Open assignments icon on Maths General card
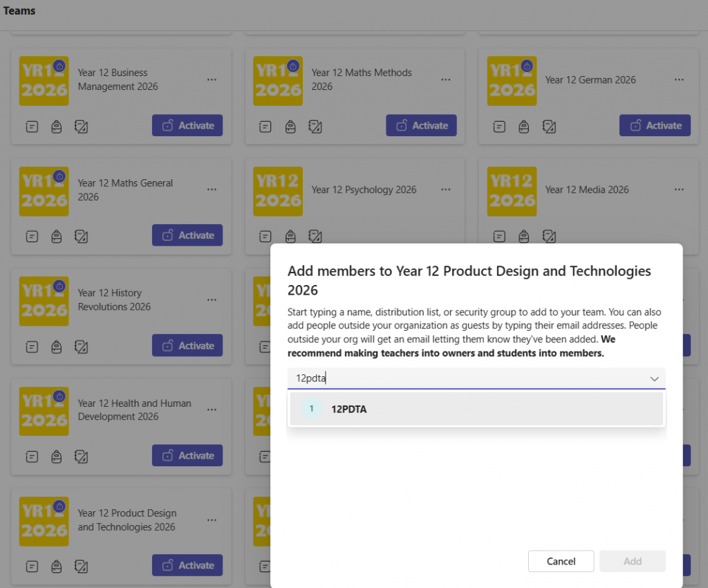The width and height of the screenshot is (708, 588). point(57,236)
